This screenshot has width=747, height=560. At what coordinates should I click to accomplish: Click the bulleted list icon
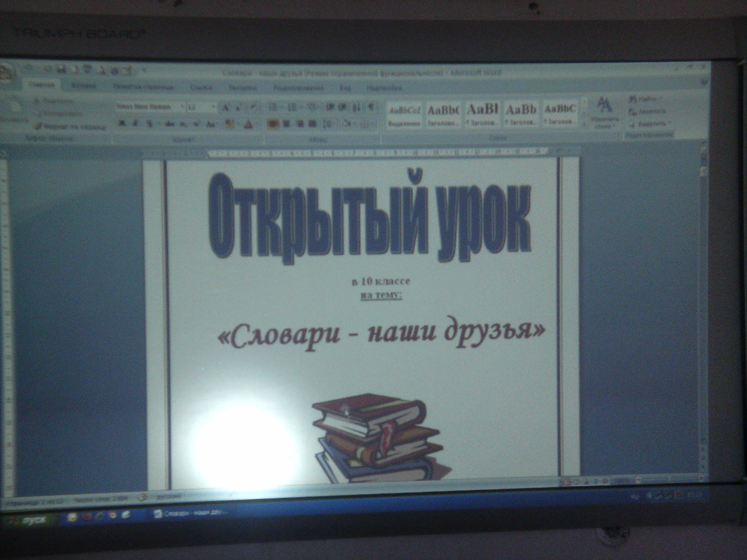point(273,108)
